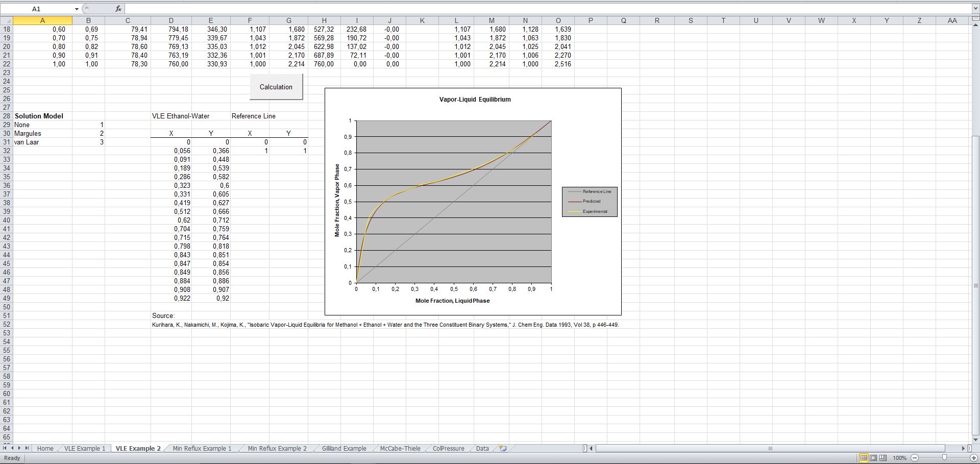Click the zoom out minus button
980x464 pixels.
point(915,458)
